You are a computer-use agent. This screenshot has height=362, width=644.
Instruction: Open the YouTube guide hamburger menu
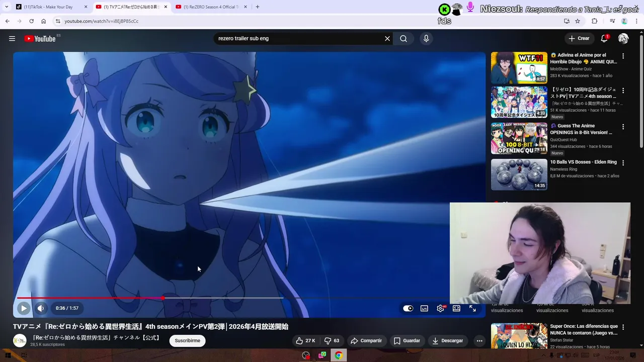pos(12,39)
